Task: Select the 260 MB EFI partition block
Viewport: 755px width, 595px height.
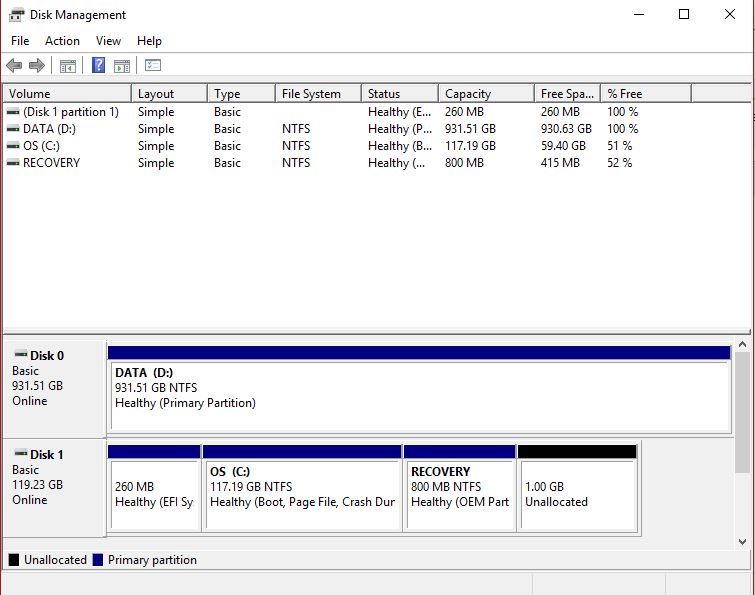Action: click(154, 488)
